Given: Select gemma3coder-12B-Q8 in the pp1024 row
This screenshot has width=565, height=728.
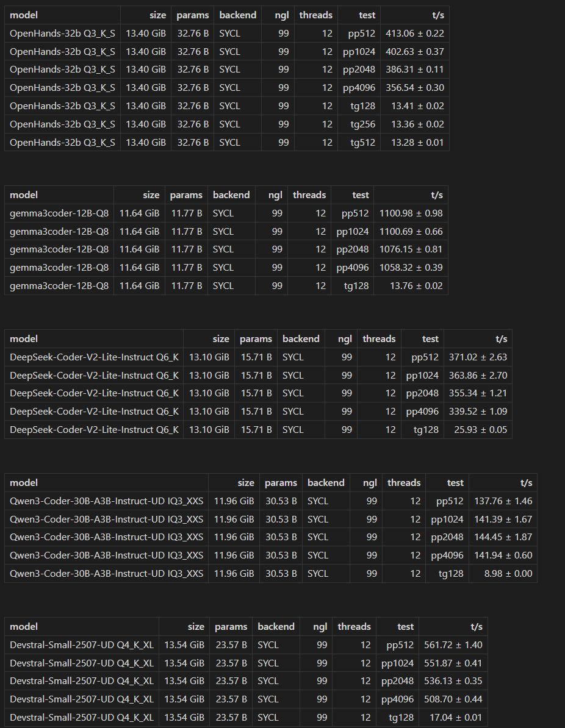Looking at the screenshot, I should (x=59, y=231).
